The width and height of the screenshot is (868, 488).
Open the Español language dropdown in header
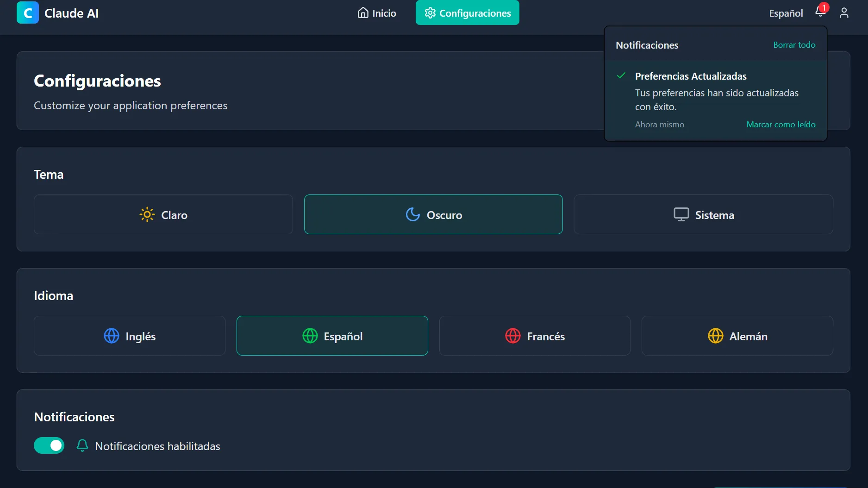(x=786, y=13)
